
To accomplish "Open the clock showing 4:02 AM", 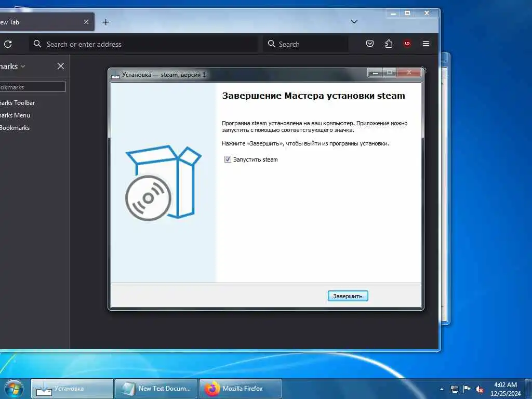I will pyautogui.click(x=506, y=389).
